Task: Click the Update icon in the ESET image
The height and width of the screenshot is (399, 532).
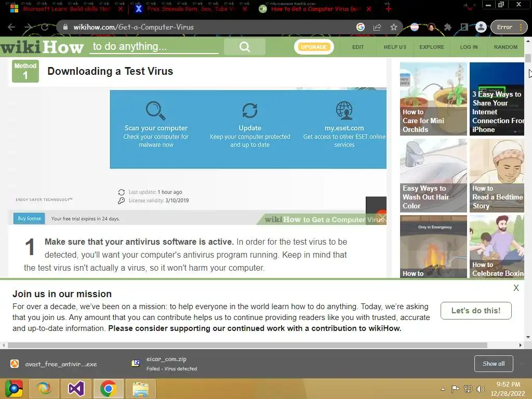Action: [250, 111]
